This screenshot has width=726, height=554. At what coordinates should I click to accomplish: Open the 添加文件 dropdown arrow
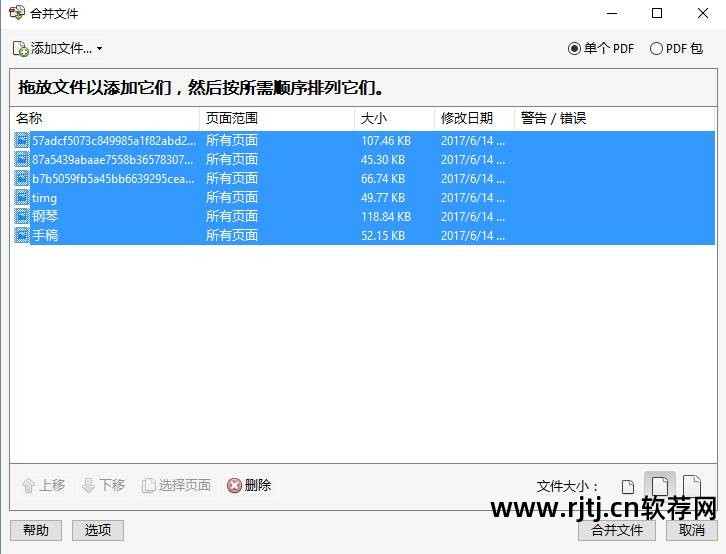click(100, 48)
